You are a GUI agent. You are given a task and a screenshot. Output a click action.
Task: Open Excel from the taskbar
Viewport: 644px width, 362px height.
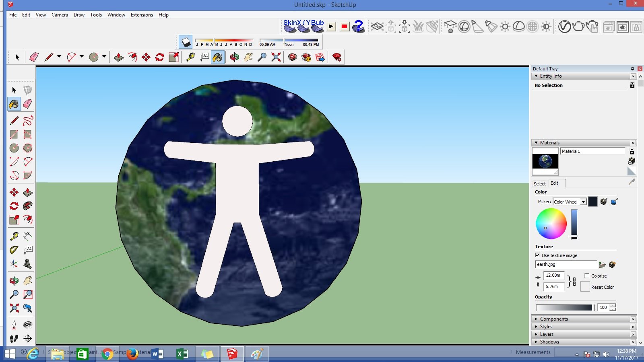(182, 354)
